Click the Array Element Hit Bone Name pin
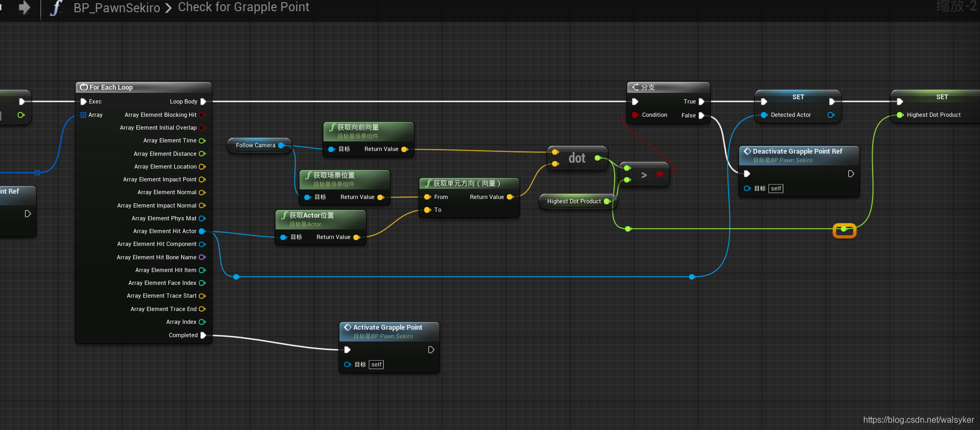The width and height of the screenshot is (980, 430). coord(203,257)
